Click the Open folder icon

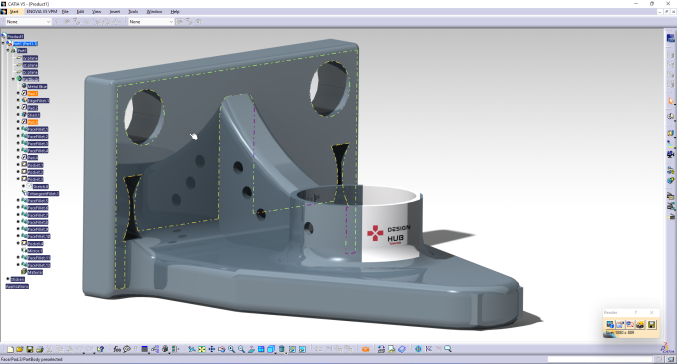click(20, 349)
